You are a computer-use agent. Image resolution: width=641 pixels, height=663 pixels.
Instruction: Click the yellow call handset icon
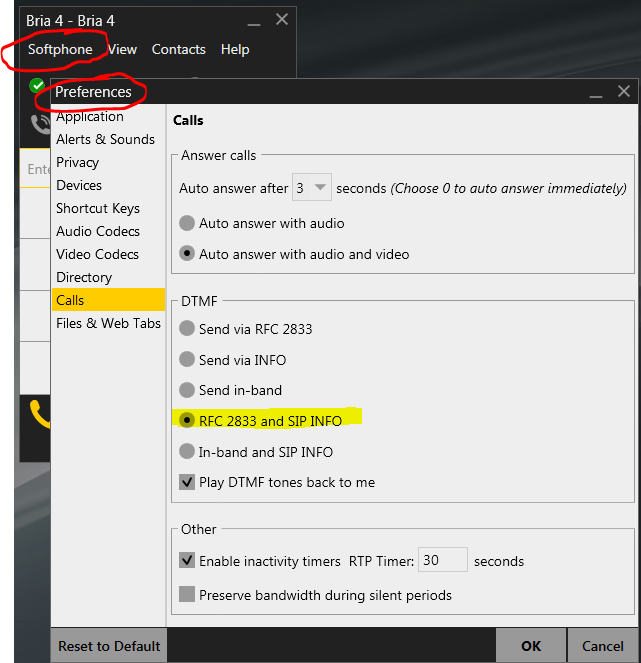[x=40, y=414]
